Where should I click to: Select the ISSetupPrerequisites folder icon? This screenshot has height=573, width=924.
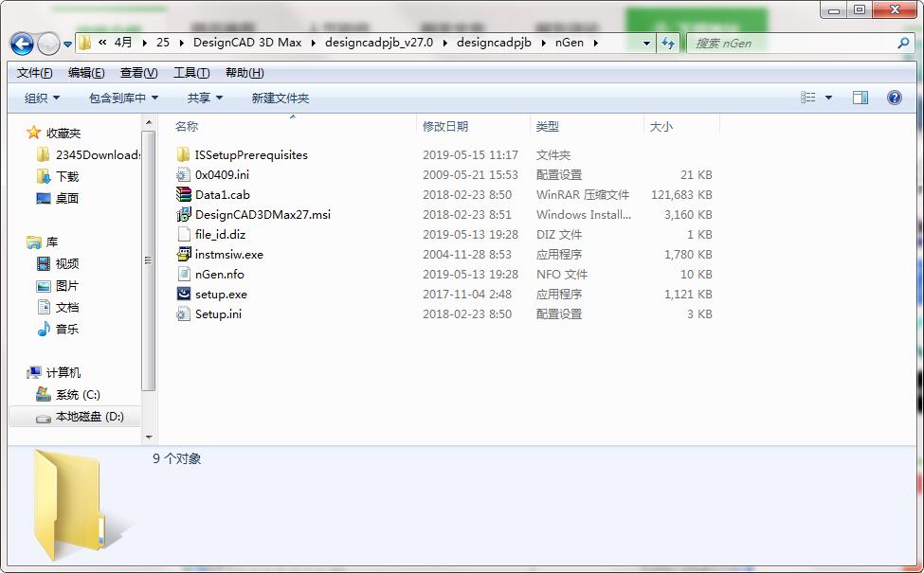(x=183, y=155)
